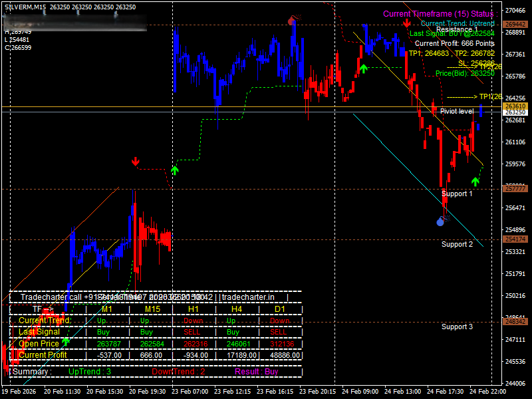This screenshot has width=532, height=399.
Task: Click the Current Profit row label in table
Action: click(43, 355)
